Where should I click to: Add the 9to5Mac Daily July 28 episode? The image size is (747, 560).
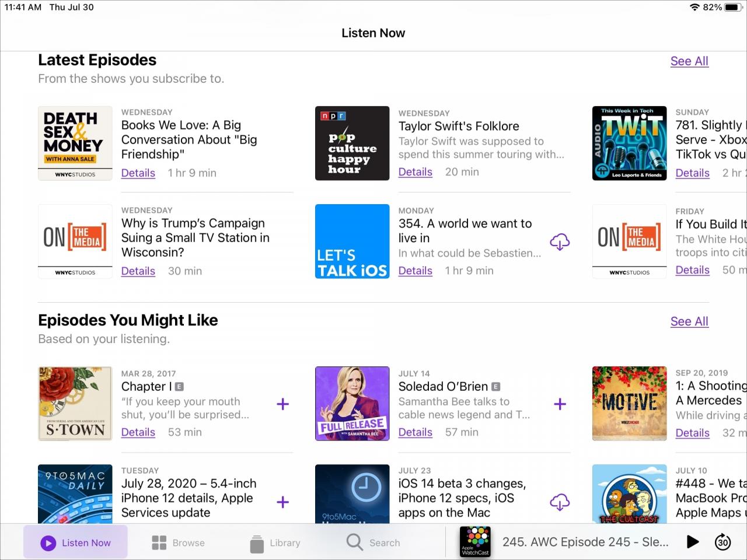point(282,502)
